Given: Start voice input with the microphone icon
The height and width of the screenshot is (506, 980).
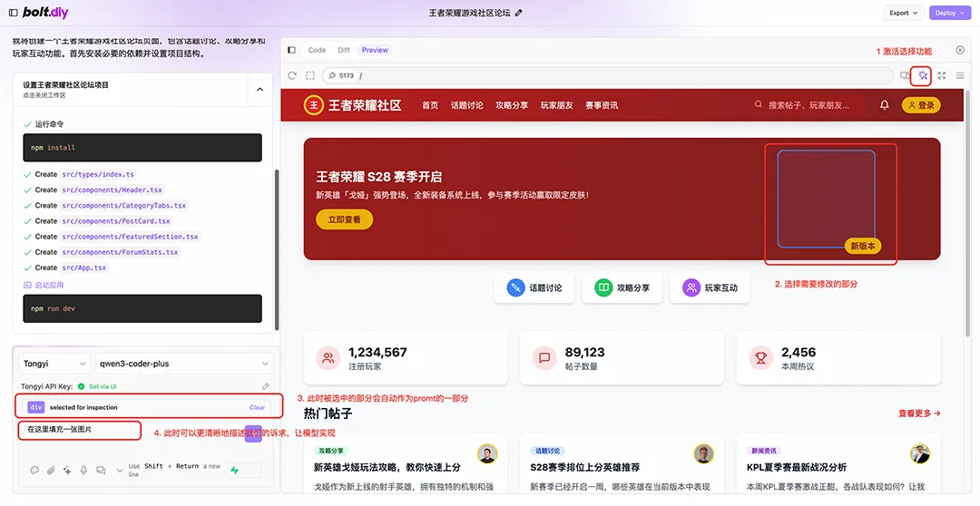Looking at the screenshot, I should coord(83,471).
